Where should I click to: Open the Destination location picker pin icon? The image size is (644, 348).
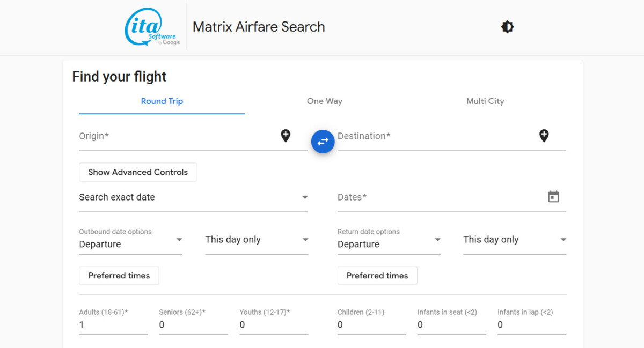[x=544, y=136]
